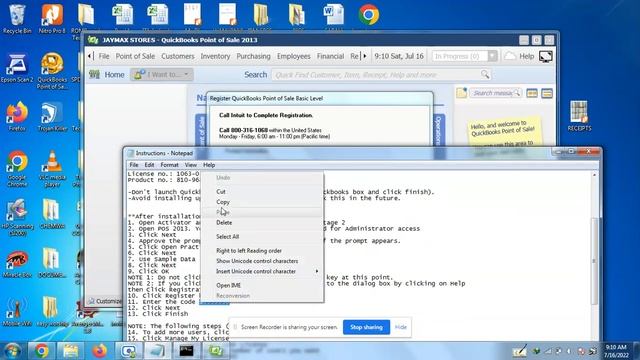Open the QuickBooks Point of Sale menu
The height and width of the screenshot is (360, 640).
pos(135,56)
